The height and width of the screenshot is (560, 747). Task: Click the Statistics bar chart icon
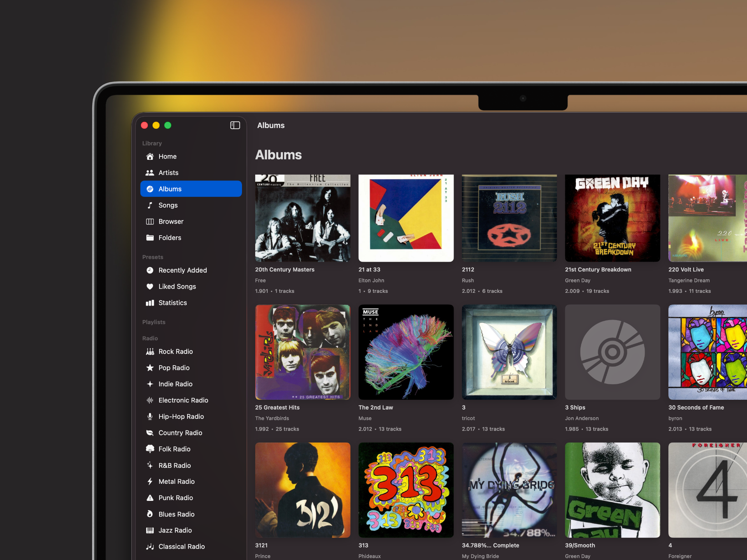coord(150,303)
